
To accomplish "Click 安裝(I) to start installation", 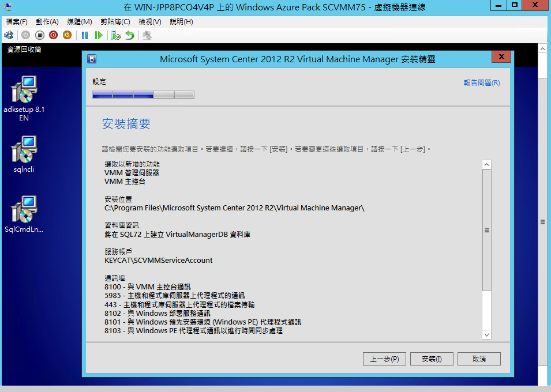I will click(x=432, y=359).
